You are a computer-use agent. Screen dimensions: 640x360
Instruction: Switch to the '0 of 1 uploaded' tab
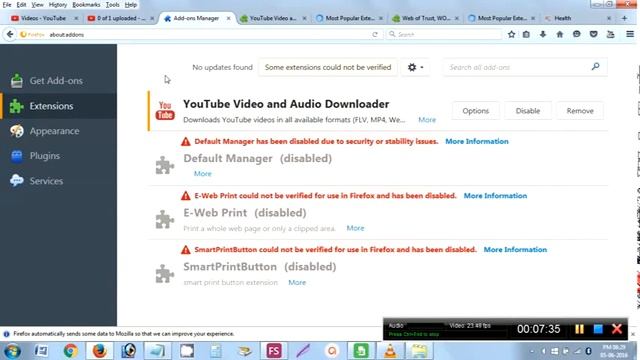(x=120, y=18)
